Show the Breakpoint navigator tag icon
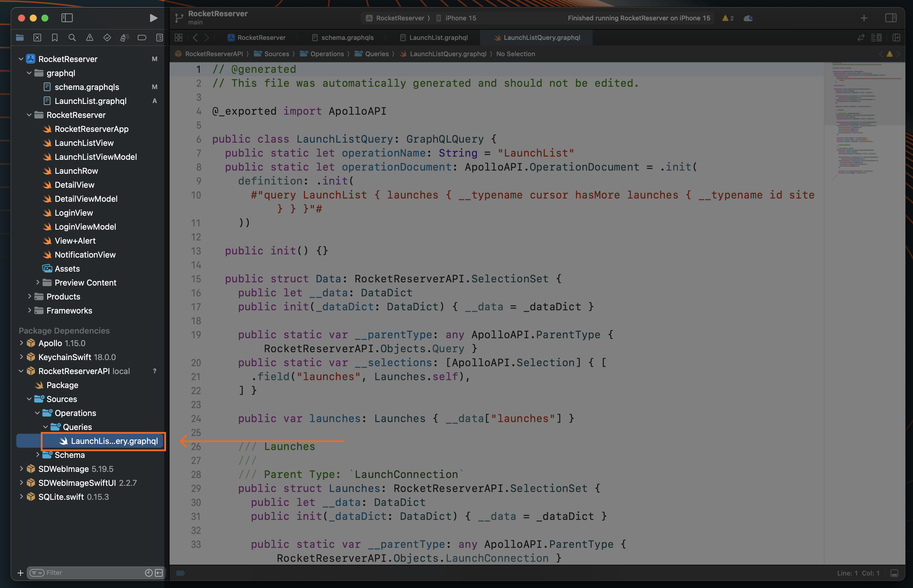 [142, 38]
